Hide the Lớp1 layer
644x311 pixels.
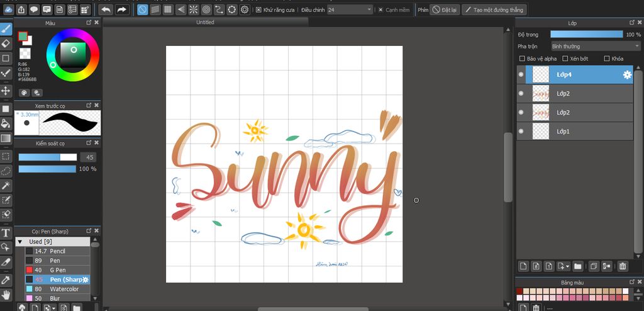coord(521,131)
